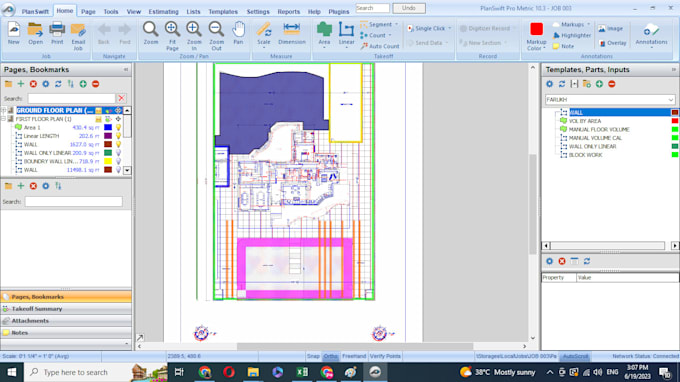
Task: Click the ribbon Search box
Action: click(372, 8)
